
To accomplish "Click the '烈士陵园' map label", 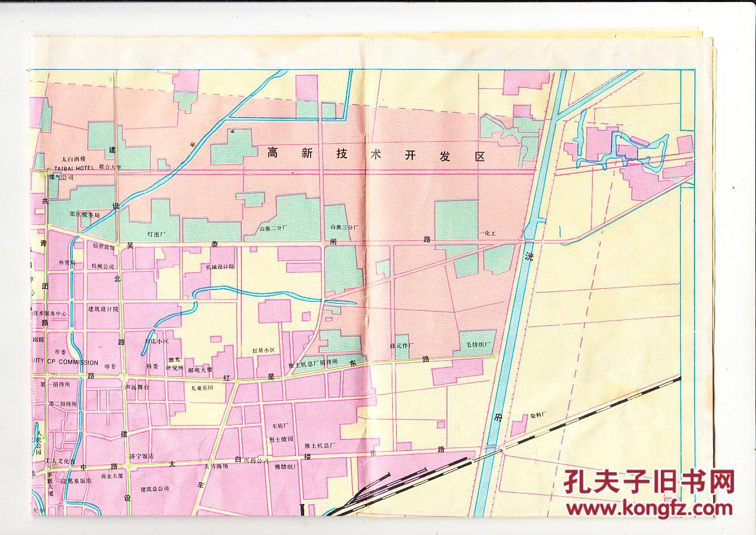I will [281, 439].
